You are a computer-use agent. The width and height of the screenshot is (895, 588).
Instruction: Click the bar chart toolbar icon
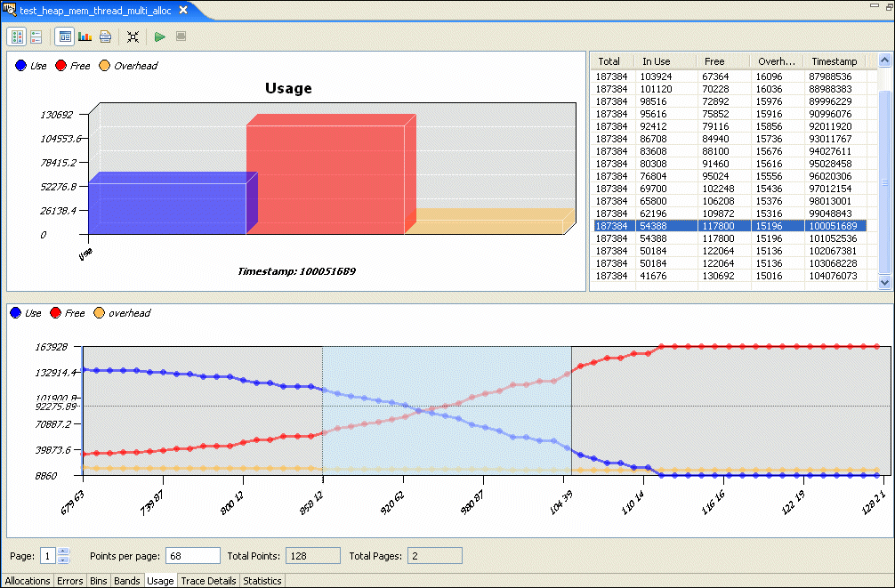coord(85,36)
